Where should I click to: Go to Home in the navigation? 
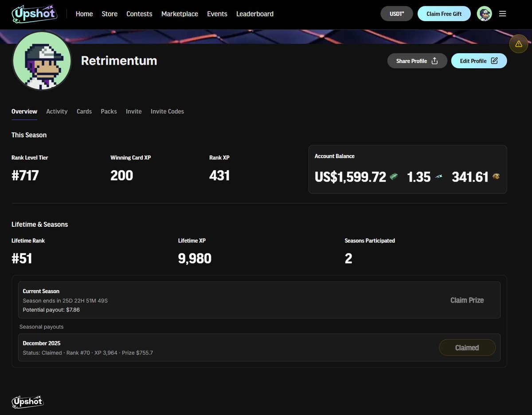click(84, 14)
